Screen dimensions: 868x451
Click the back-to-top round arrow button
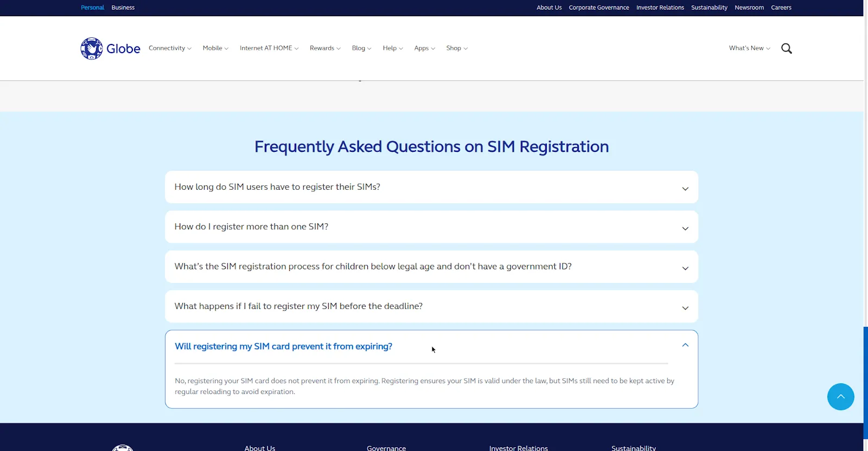point(840,397)
